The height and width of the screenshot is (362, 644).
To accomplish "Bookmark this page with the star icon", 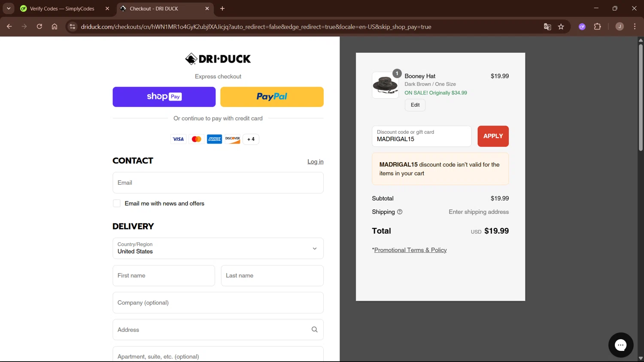I will pos(561,27).
